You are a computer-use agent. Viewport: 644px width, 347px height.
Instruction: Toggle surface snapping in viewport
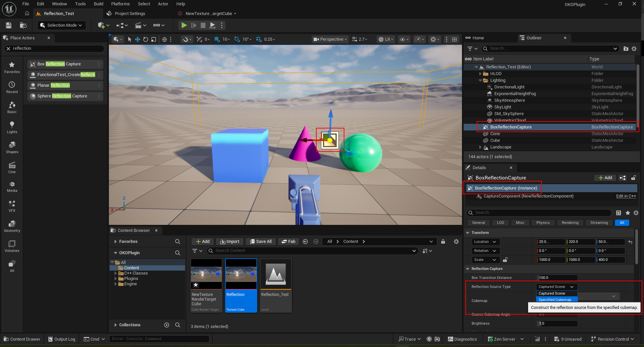click(x=199, y=39)
